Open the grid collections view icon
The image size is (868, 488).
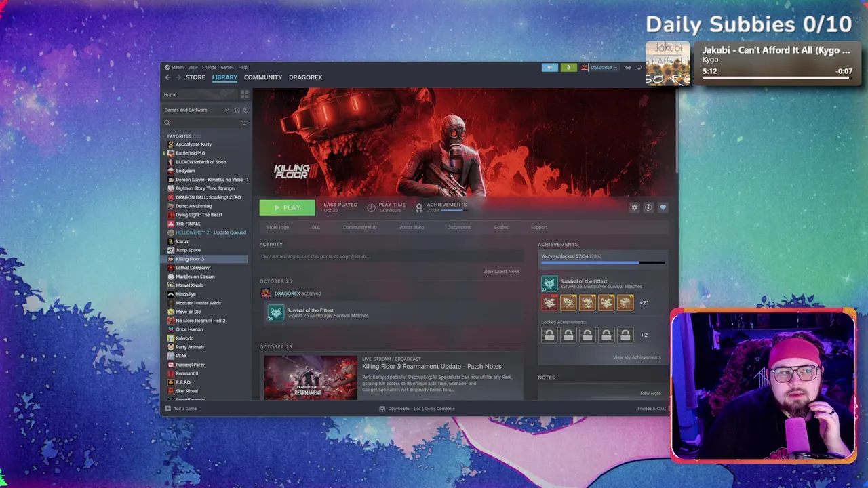pos(244,94)
